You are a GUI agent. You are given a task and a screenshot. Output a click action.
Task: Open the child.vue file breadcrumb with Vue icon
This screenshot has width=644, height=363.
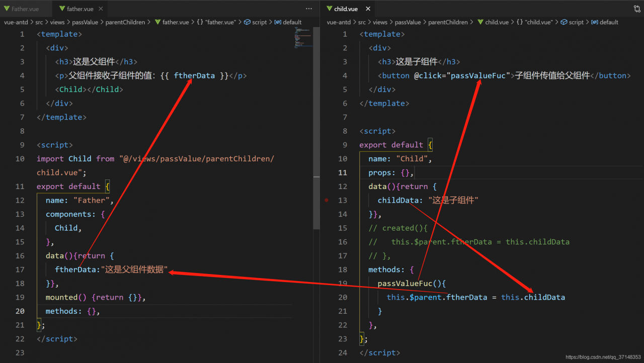493,22
